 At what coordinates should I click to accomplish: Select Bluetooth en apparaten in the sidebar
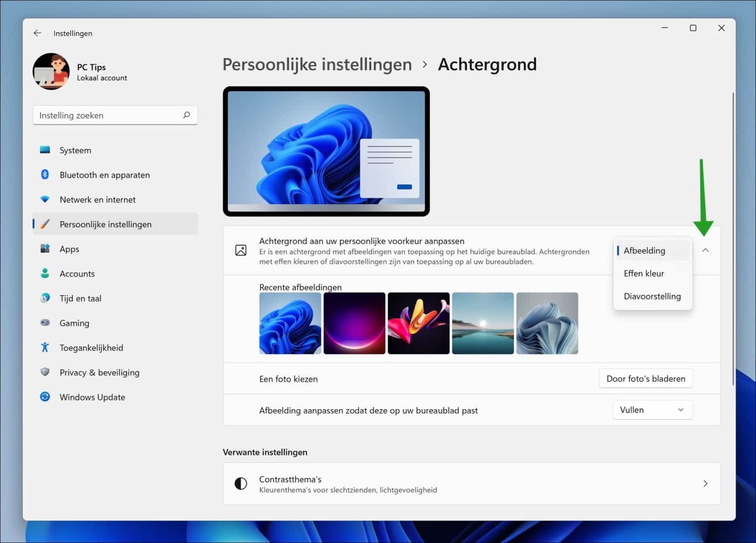(104, 175)
